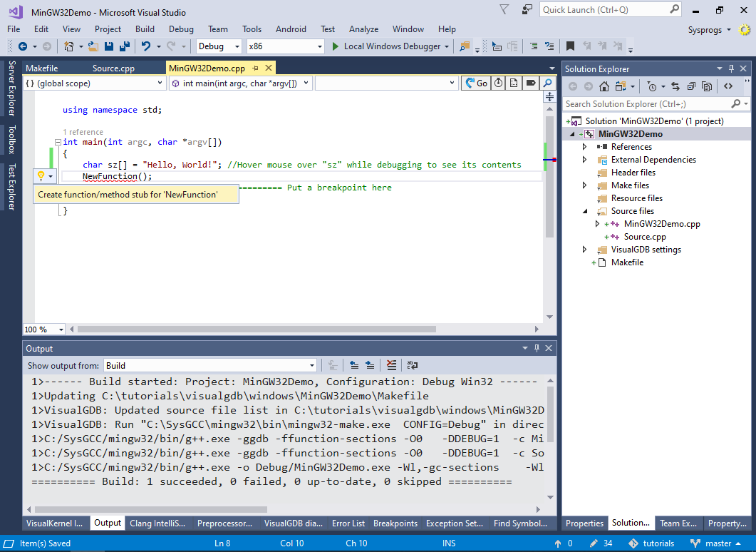This screenshot has height=552, width=756.
Task: Toggle word wrap in the Output panel
Action: coord(413,365)
